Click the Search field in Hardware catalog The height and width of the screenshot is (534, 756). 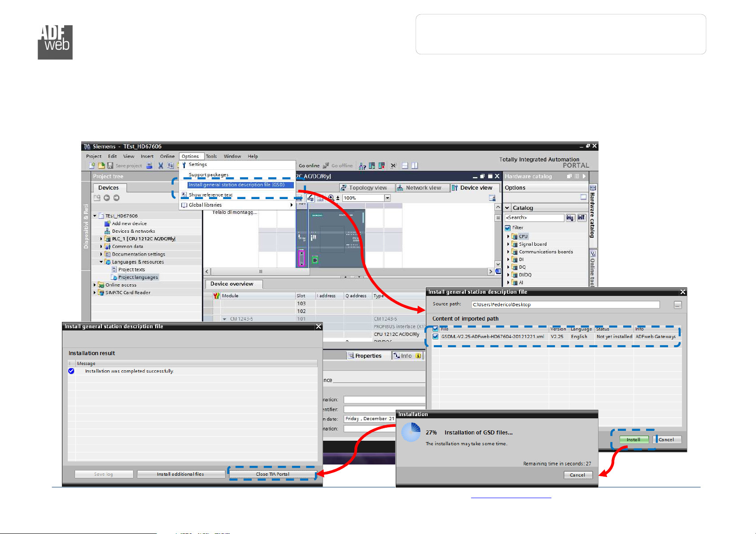point(534,217)
